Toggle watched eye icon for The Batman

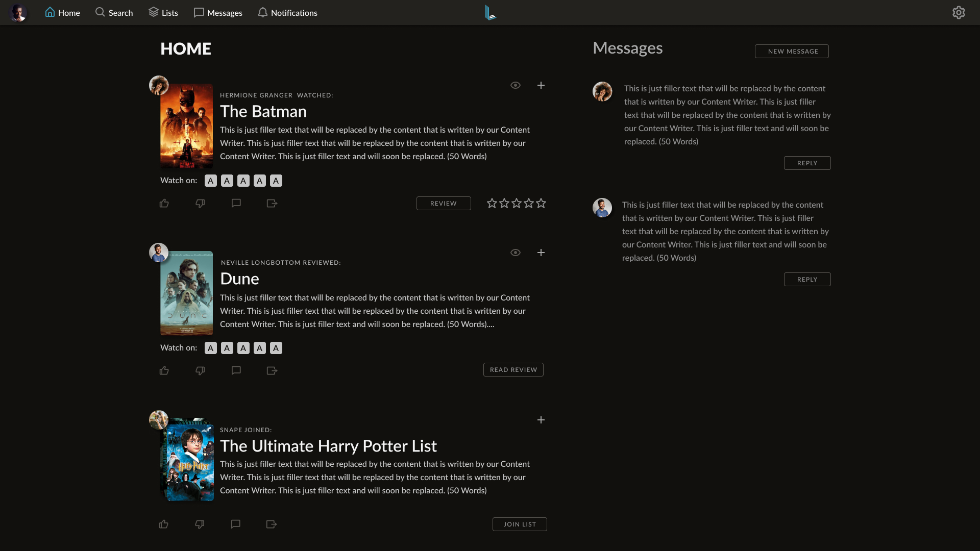tap(516, 85)
